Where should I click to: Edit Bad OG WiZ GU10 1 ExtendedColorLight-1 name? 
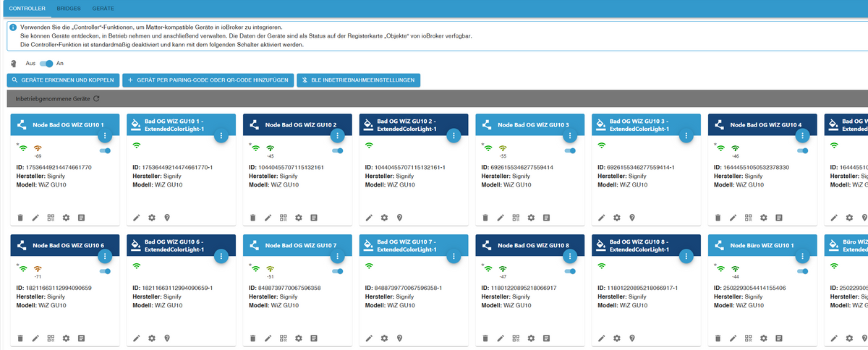(x=137, y=217)
